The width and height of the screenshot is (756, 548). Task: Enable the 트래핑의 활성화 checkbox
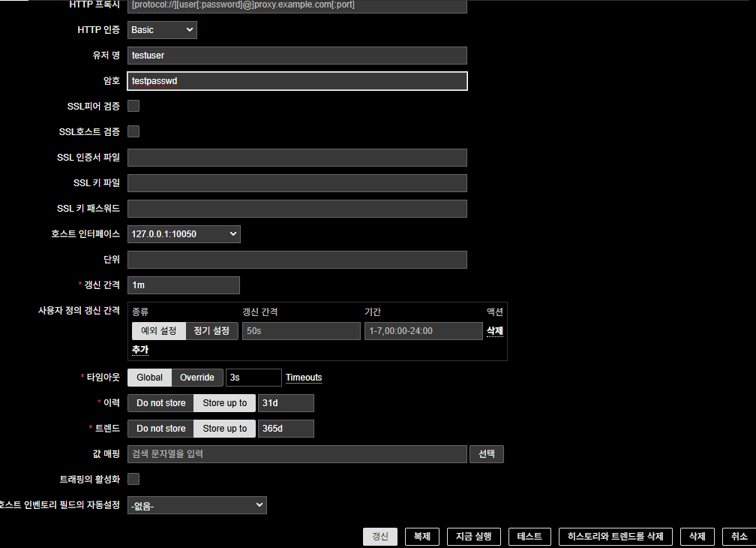133,479
